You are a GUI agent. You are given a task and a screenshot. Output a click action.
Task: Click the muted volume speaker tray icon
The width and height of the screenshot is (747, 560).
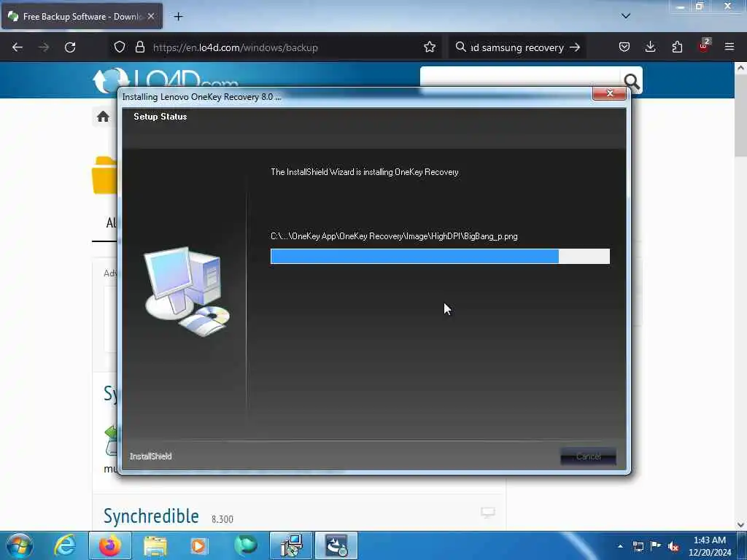673,547
